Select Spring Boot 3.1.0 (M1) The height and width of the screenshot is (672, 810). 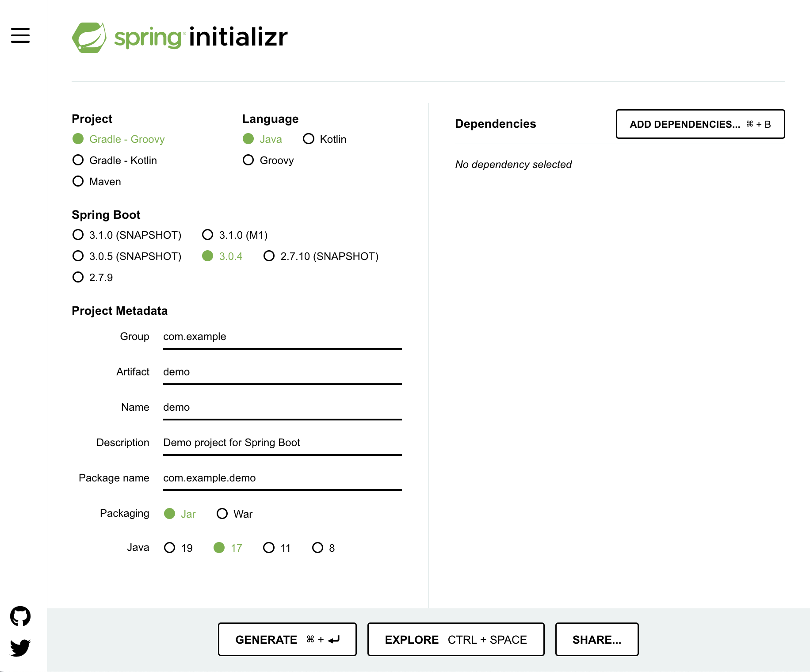[x=235, y=235]
